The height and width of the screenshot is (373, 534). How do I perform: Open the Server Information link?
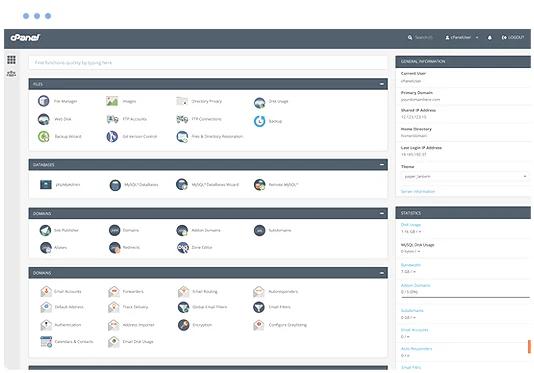click(418, 191)
